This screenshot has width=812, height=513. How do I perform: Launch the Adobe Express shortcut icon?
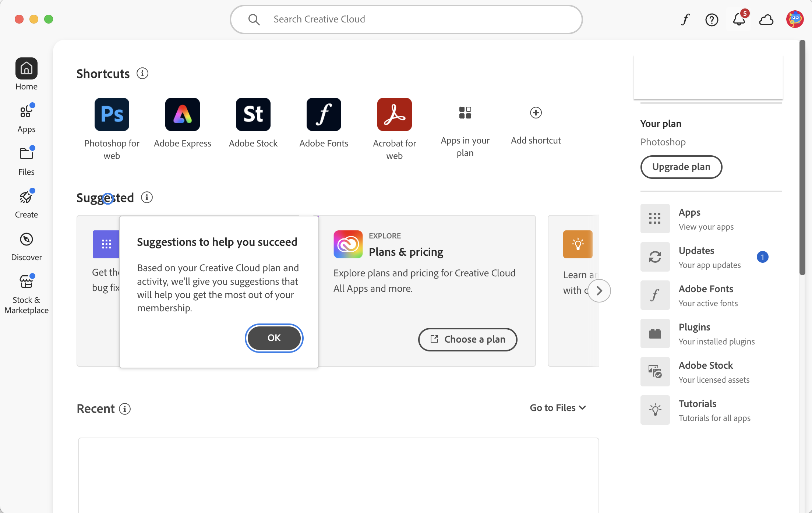pos(183,114)
